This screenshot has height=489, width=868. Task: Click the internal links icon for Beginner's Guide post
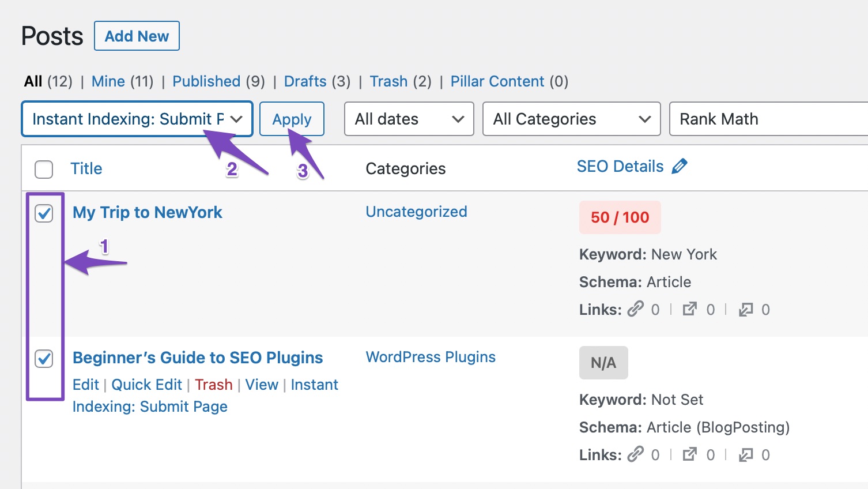[636, 454]
